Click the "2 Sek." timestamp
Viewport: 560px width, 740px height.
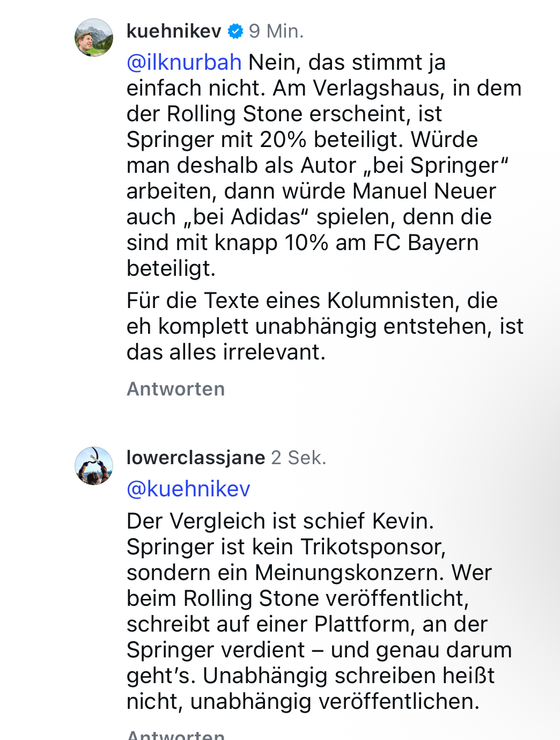[299, 458]
